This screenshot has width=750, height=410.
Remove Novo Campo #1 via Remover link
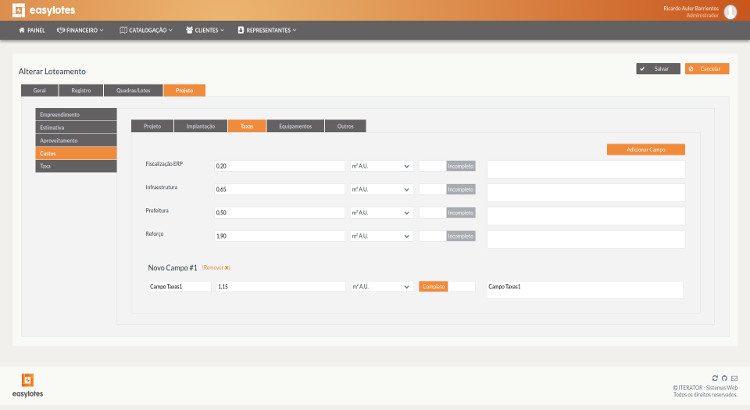pos(216,268)
